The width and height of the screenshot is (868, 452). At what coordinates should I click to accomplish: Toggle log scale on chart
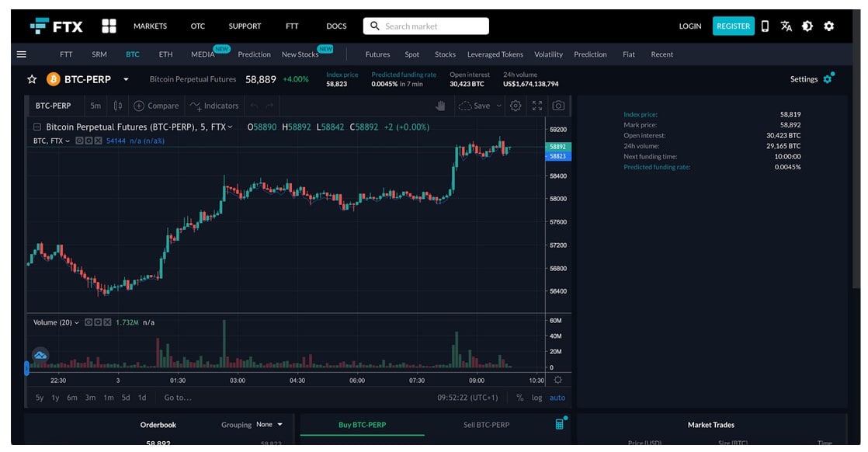point(537,398)
